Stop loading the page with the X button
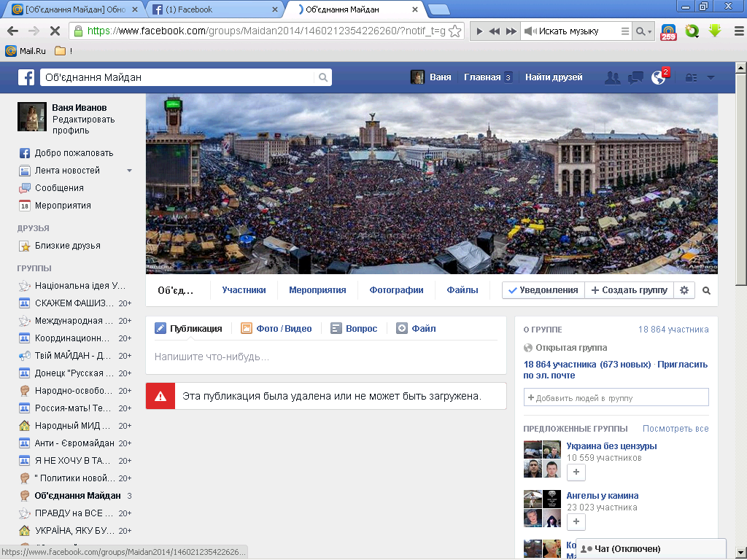The width and height of the screenshot is (747, 560). 55,31
